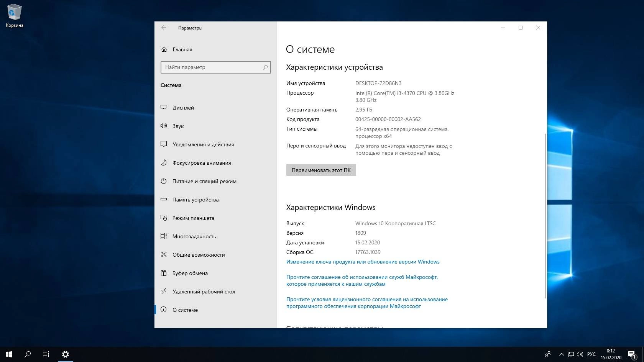Click the Буфер обмена clipboard icon
This screenshot has height=362, width=644.
click(164, 273)
